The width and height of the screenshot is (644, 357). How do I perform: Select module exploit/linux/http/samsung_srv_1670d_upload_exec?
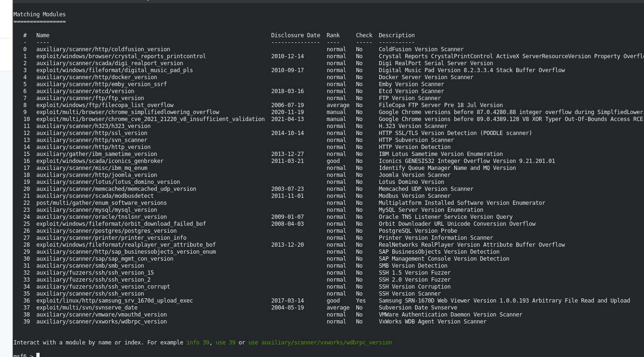(x=115, y=301)
